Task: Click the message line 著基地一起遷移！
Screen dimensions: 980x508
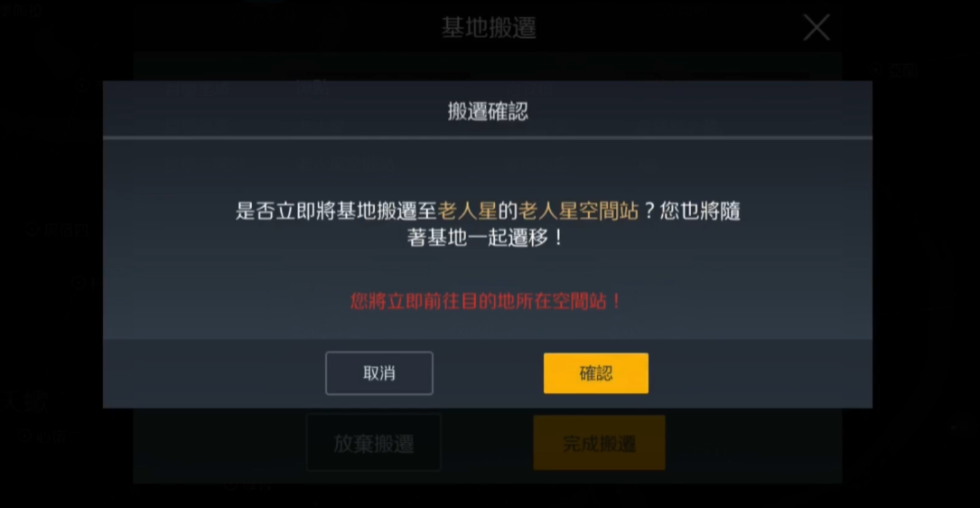Action: [x=486, y=239]
